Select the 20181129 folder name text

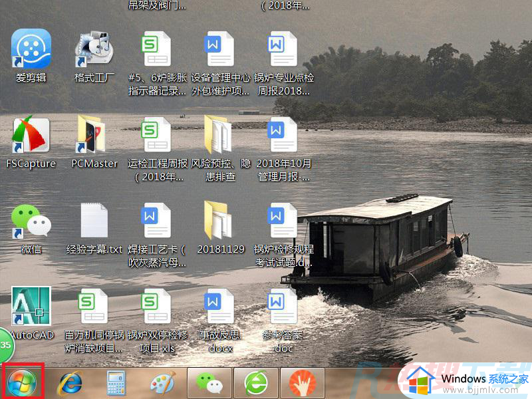221,249
